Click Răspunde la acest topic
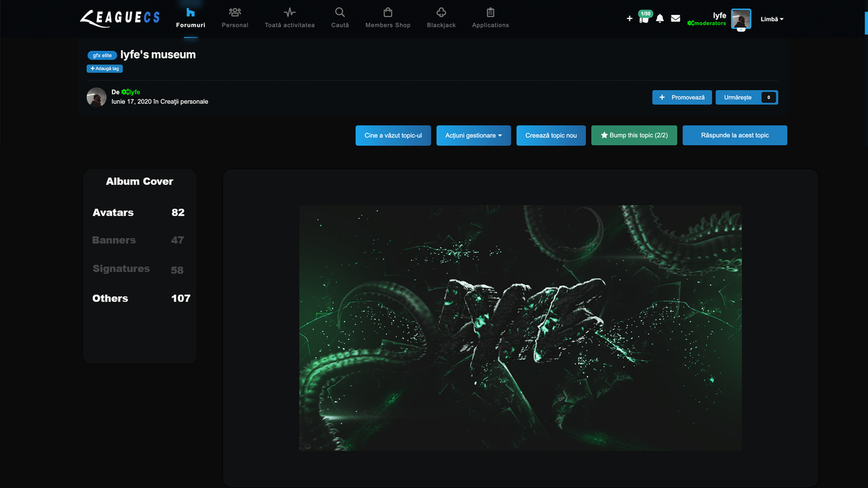Viewport: 868px width, 488px height. 735,136
